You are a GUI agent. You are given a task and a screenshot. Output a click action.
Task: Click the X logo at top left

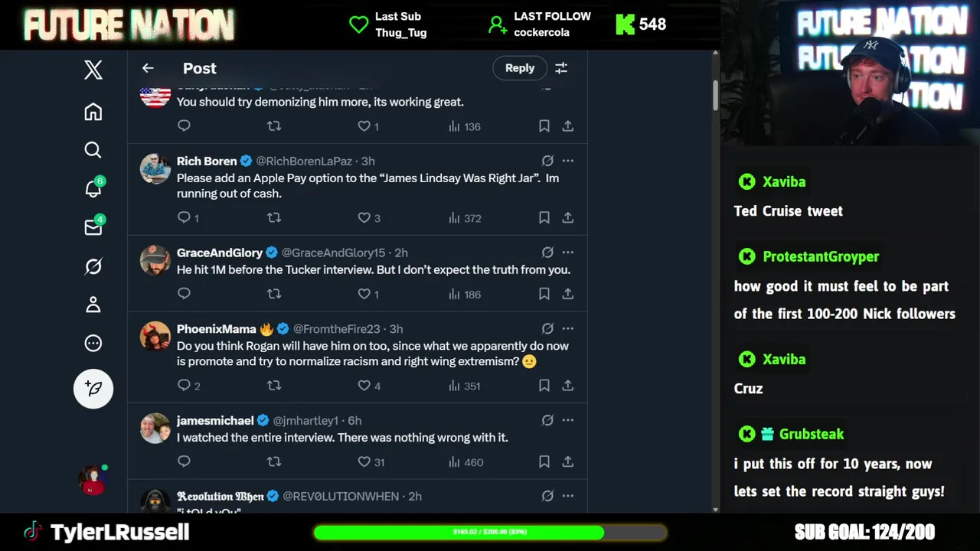pos(93,70)
